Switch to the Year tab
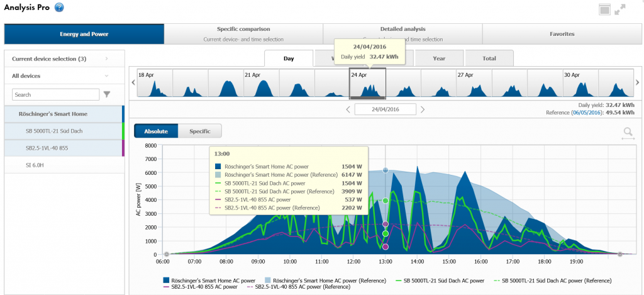This screenshot has height=295, width=644. pyautogui.click(x=439, y=58)
